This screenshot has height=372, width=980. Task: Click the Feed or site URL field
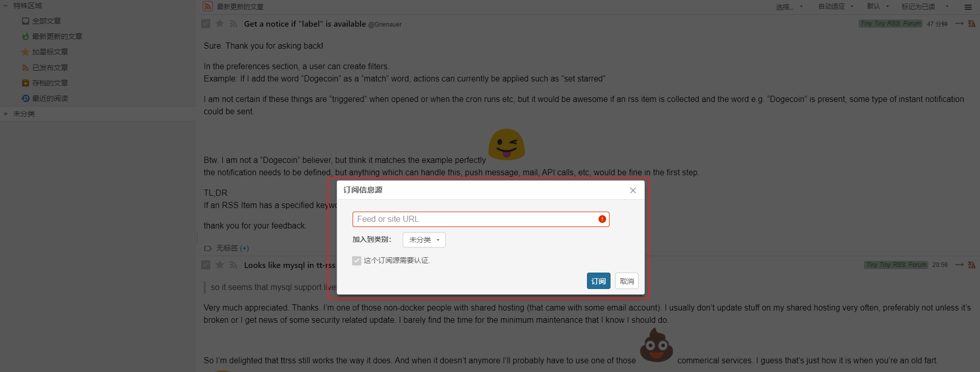481,219
